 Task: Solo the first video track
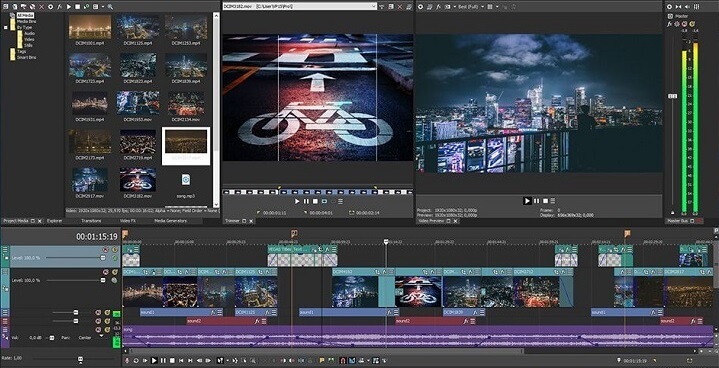tap(114, 250)
